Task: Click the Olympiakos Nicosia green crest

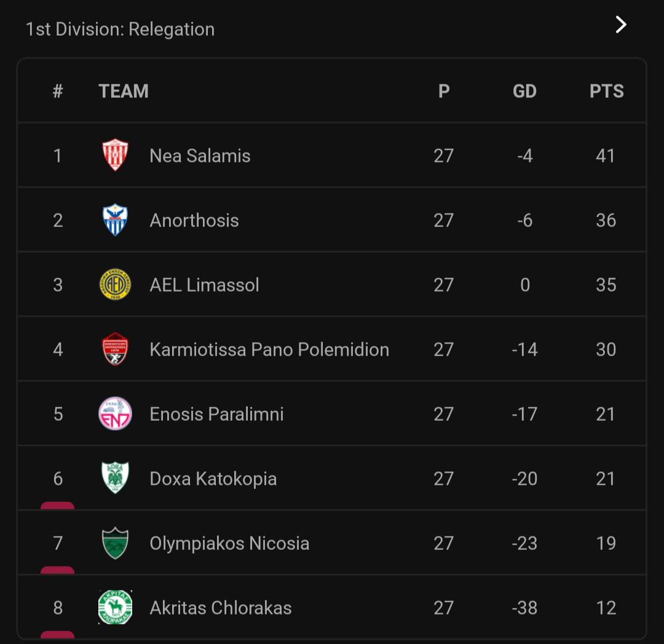Action: (115, 543)
